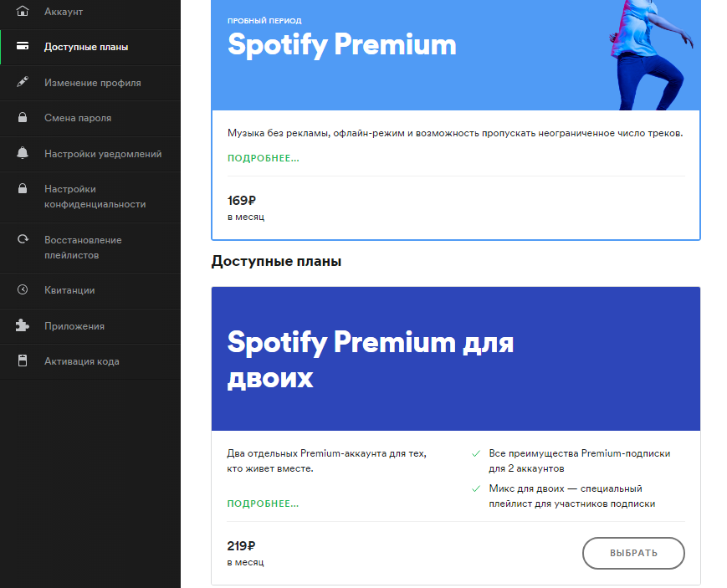Go to Изменение профиля section
727x588 pixels.
[x=90, y=83]
